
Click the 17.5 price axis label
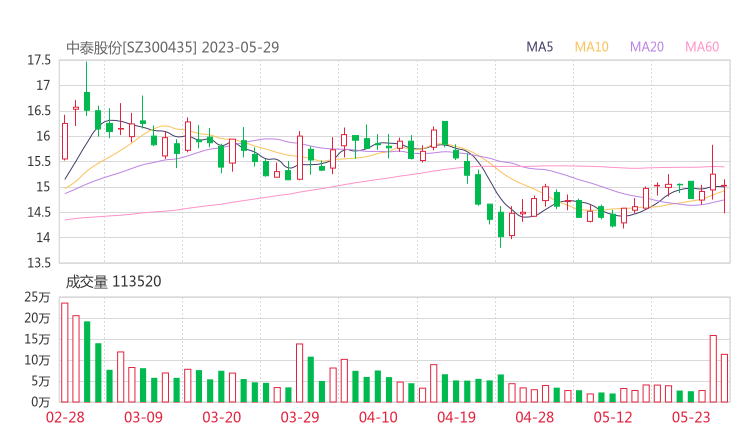pos(39,60)
